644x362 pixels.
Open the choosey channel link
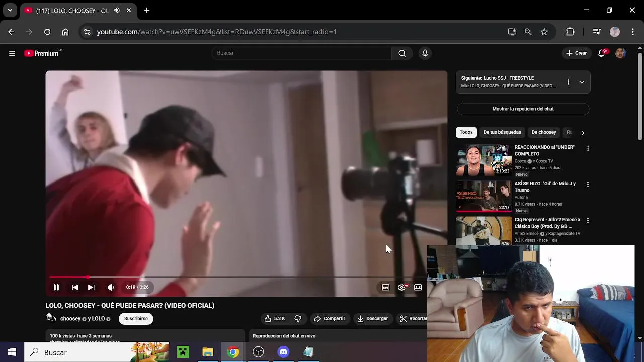[70, 319]
